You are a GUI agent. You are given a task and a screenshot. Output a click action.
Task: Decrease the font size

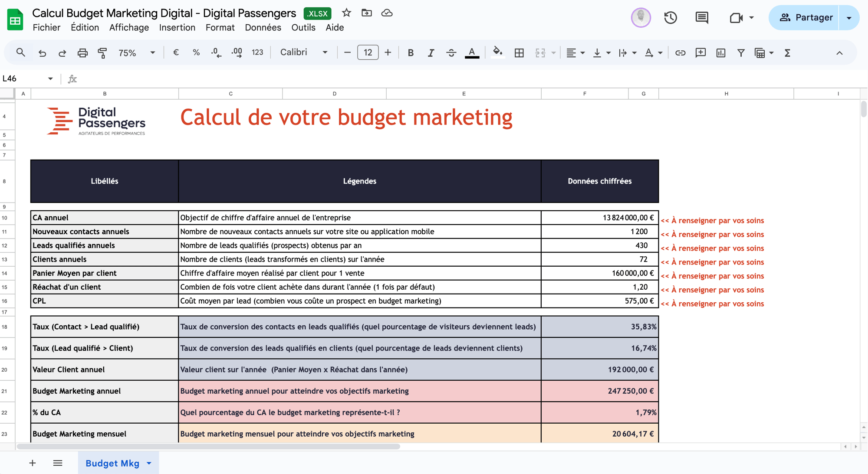[x=347, y=52]
